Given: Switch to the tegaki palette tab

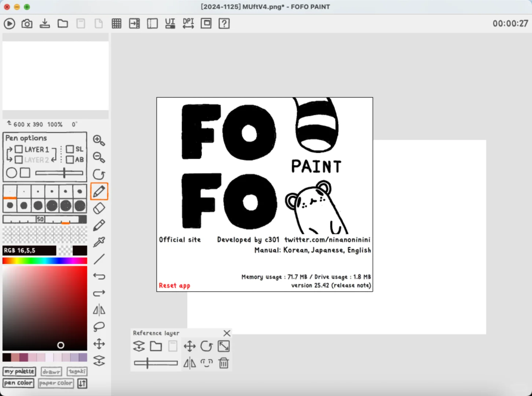Looking at the screenshot, I should click(x=77, y=371).
